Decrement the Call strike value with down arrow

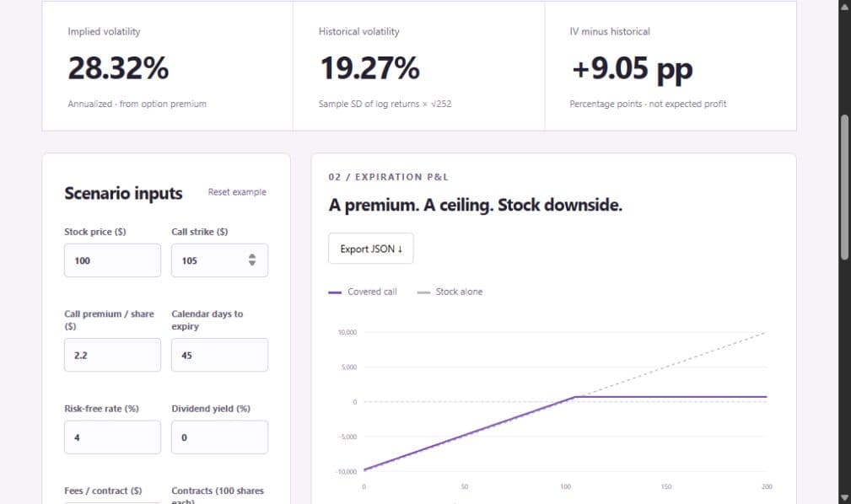(252, 263)
